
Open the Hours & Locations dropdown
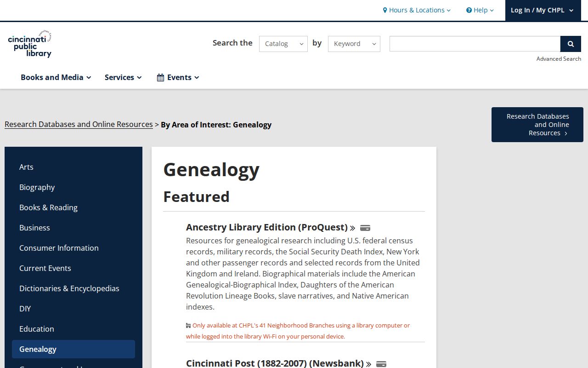[417, 10]
